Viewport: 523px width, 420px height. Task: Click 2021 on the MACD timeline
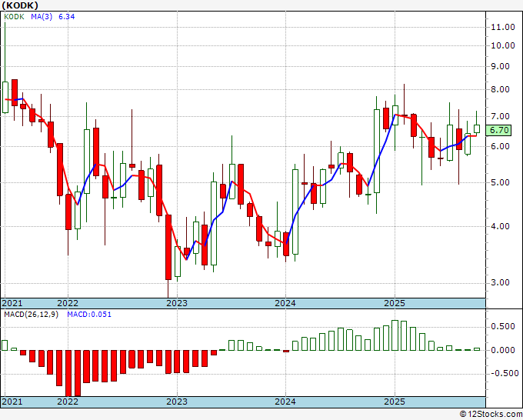coord(12,402)
